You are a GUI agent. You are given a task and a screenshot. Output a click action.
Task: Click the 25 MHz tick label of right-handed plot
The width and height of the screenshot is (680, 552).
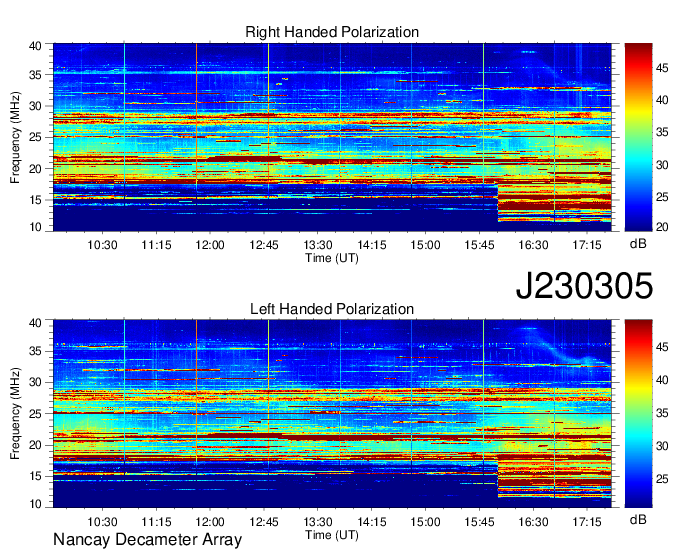35,137
